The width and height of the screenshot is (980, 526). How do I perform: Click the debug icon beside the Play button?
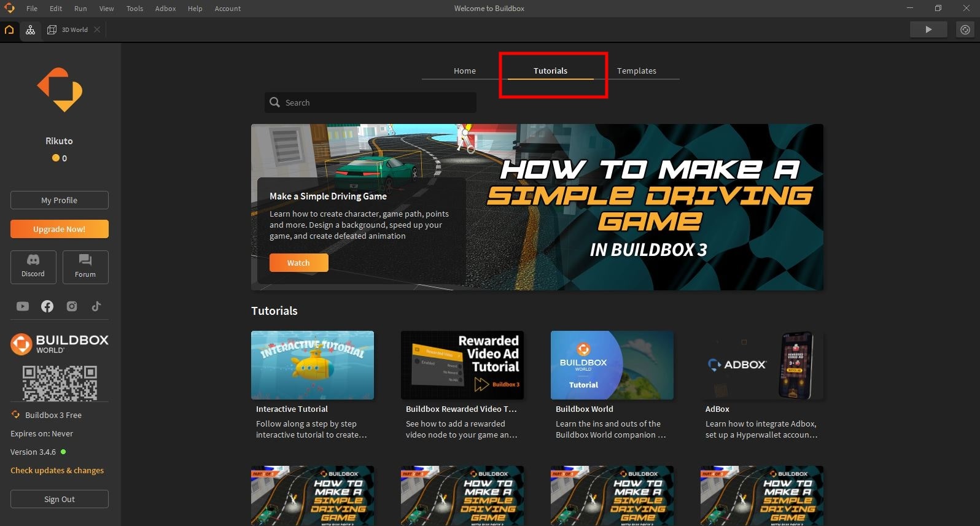pyautogui.click(x=965, y=29)
